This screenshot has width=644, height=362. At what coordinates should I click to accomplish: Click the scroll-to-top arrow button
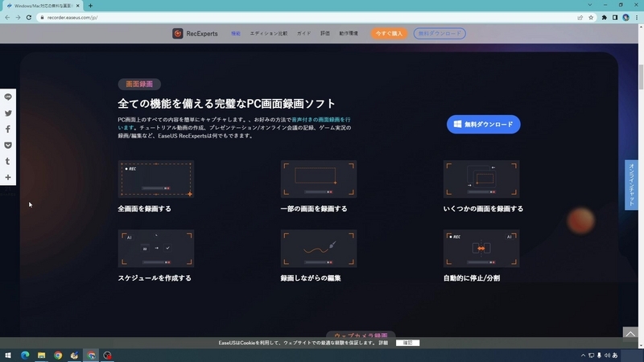[630, 334]
